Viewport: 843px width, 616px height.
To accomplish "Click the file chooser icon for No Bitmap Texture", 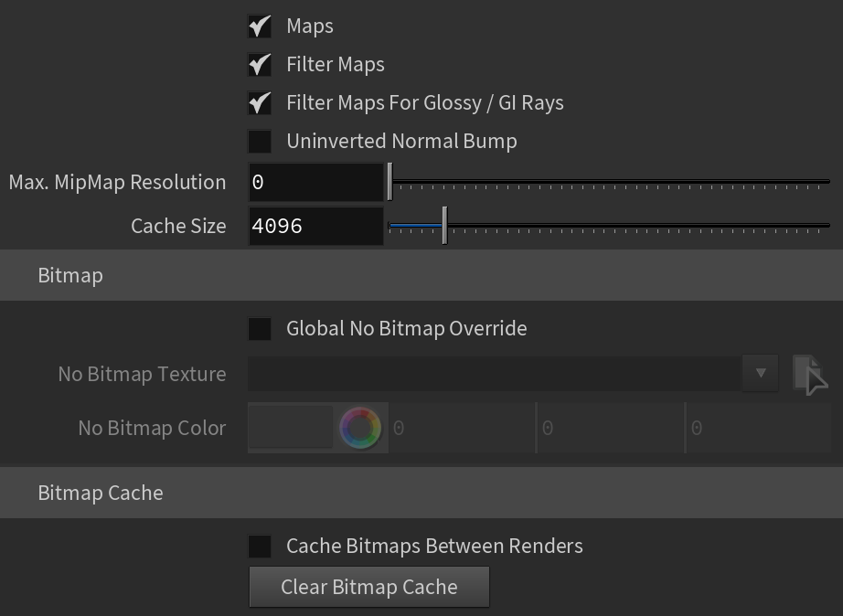I will (810, 374).
